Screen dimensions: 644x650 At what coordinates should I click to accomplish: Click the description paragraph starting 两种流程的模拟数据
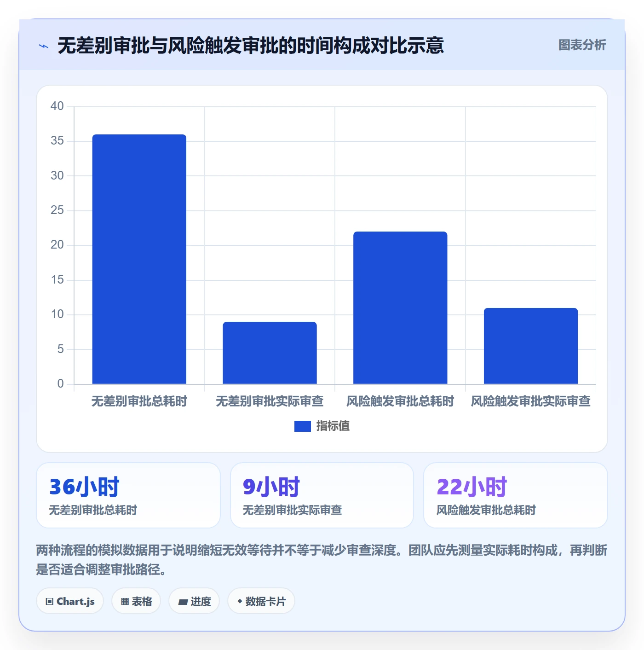322,560
